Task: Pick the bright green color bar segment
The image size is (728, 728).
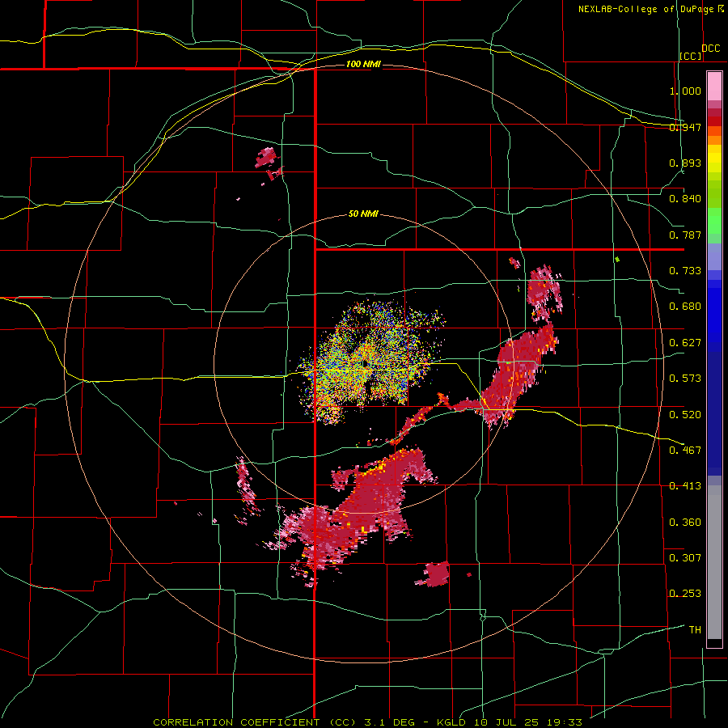Action: coord(714,221)
